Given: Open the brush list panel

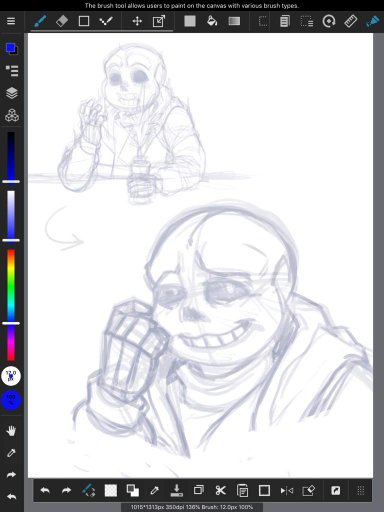Looking at the screenshot, I should [x=12, y=71].
